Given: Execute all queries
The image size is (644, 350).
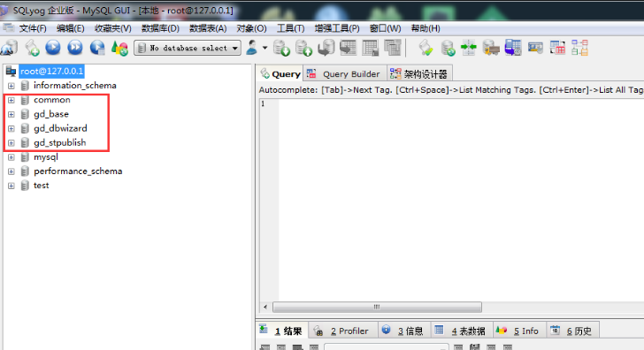Looking at the screenshot, I should 74,48.
